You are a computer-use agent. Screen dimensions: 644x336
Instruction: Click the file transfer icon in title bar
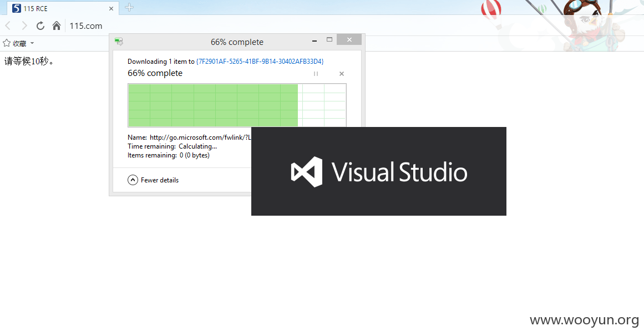119,42
